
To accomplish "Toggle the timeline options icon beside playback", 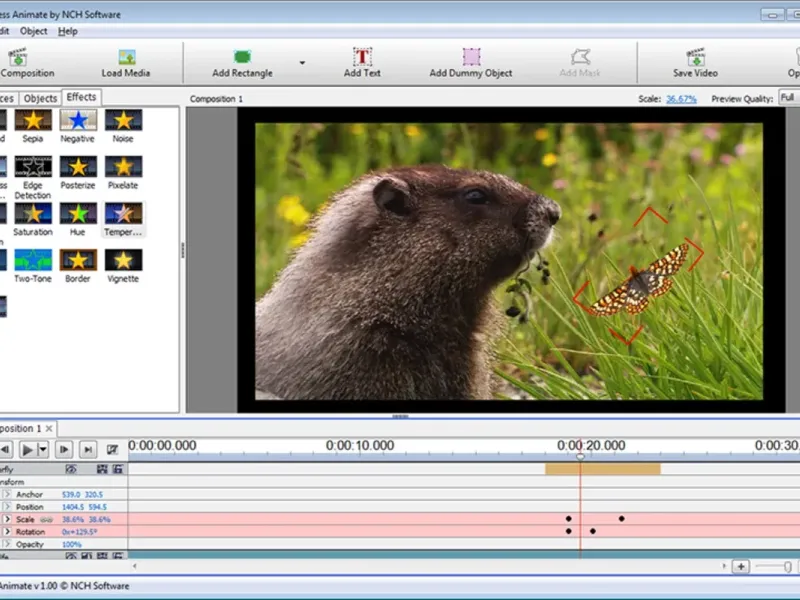I will (112, 450).
